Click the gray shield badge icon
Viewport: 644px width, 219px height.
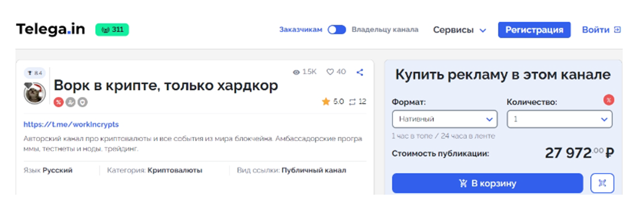(x=82, y=102)
